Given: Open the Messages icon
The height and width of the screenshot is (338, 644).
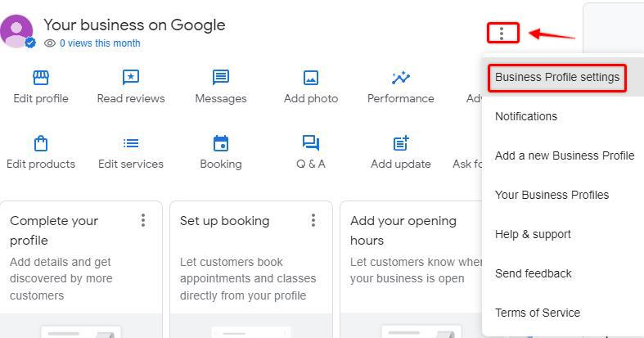Looking at the screenshot, I should coord(221,78).
